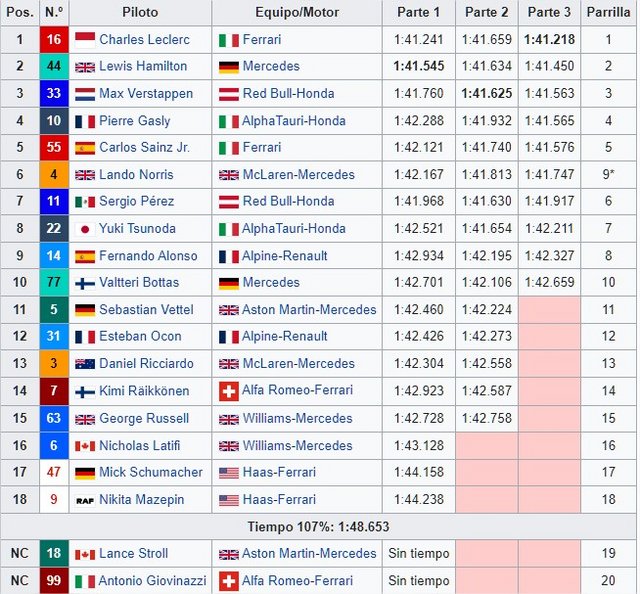Click the US flag beside Mick Schumacher's Haas-Ferrari

[229, 473]
